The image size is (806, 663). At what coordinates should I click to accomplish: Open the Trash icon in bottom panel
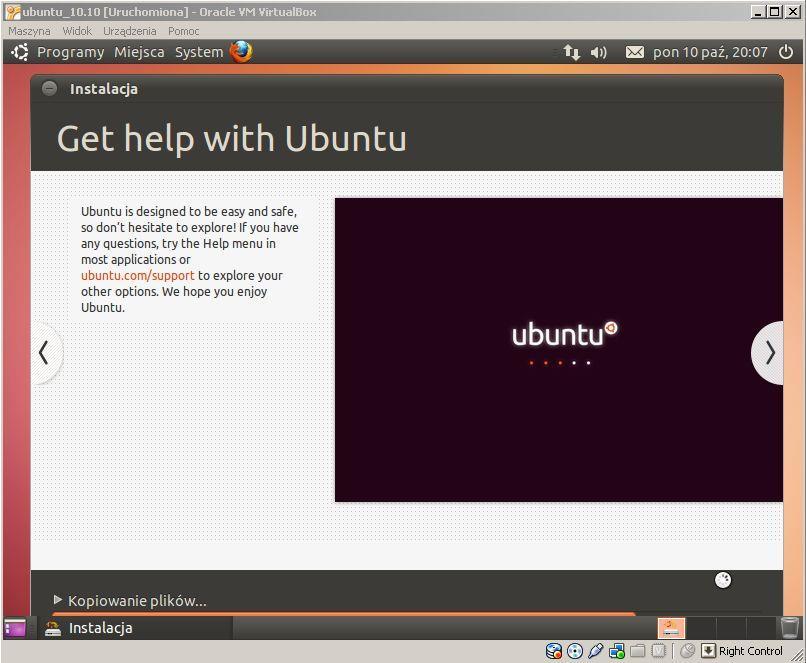(790, 628)
